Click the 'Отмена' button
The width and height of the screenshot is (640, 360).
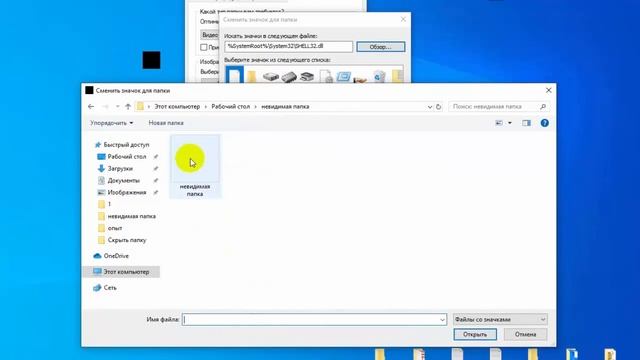[x=525, y=334]
